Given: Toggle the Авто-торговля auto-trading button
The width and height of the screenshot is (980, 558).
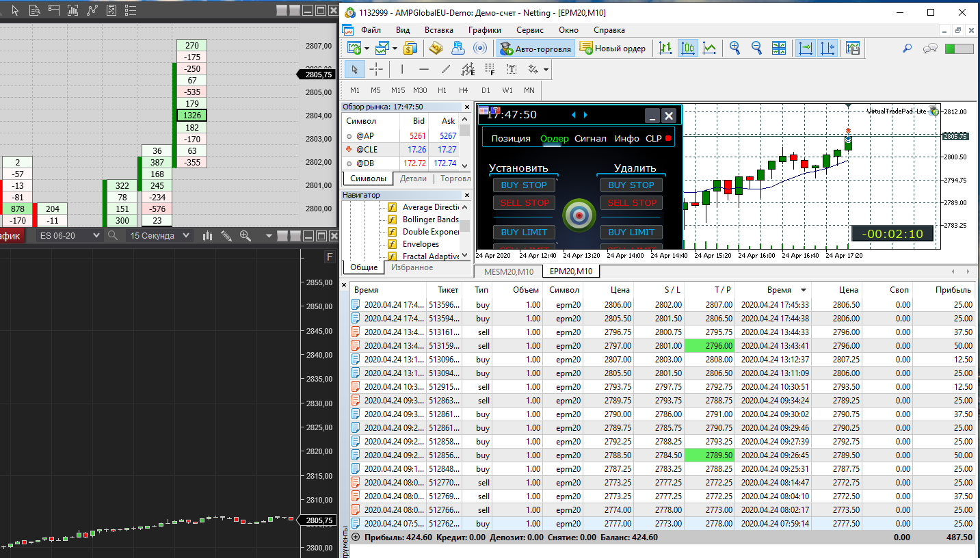Looking at the screenshot, I should click(x=535, y=49).
